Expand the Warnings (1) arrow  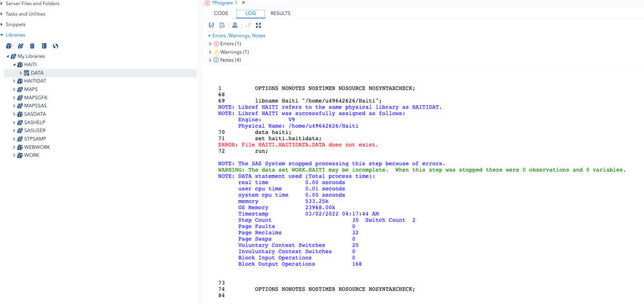[211, 52]
